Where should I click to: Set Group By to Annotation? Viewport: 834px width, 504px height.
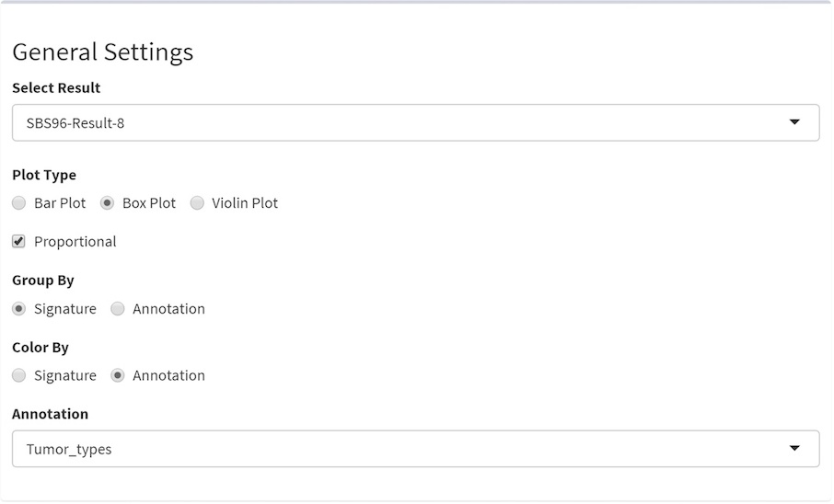coord(118,309)
